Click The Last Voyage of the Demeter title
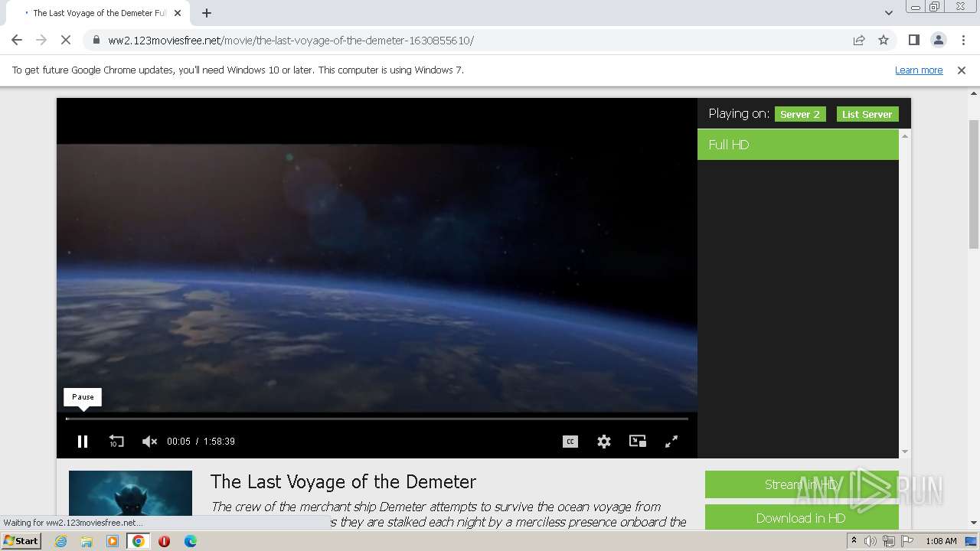This screenshot has height=551, width=980. pyautogui.click(x=343, y=481)
